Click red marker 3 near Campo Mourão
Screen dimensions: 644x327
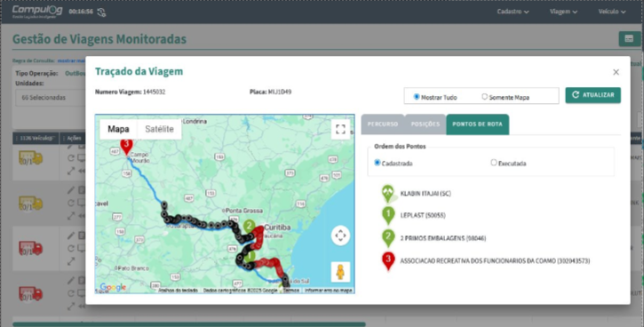[x=126, y=147]
